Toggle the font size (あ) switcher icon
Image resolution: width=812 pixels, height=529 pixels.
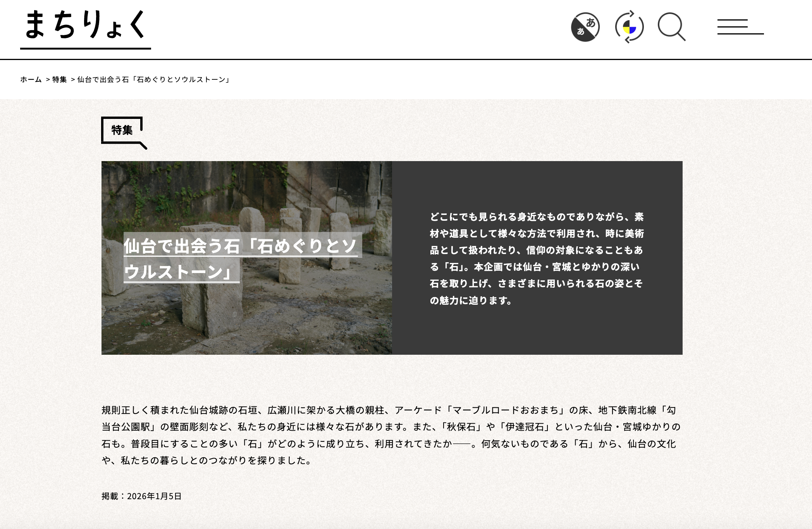coord(585,27)
